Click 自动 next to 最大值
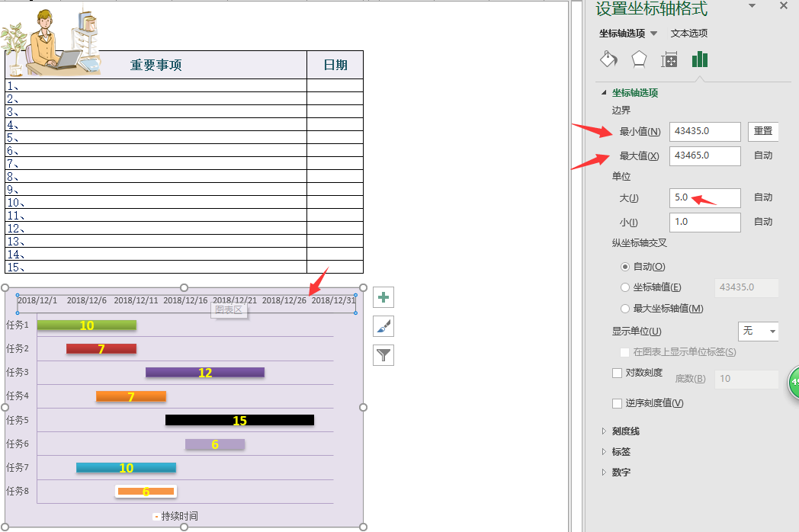Screen dimensions: 799x532 [x=763, y=155]
